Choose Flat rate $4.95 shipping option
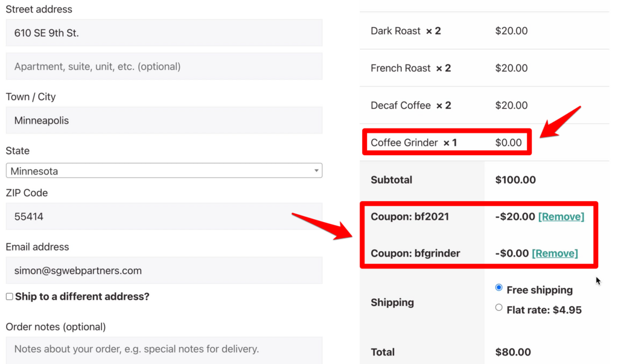The height and width of the screenshot is (364, 618). (499, 308)
